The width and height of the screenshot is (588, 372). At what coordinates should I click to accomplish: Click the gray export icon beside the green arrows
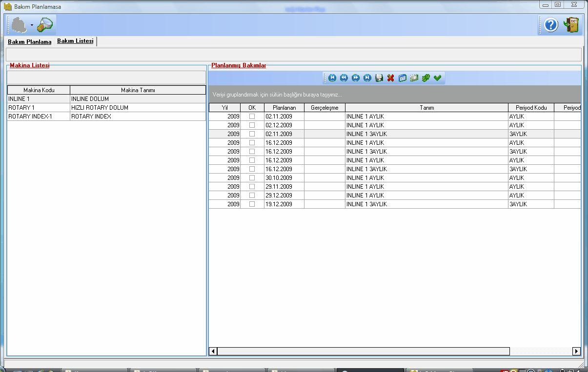click(x=414, y=78)
